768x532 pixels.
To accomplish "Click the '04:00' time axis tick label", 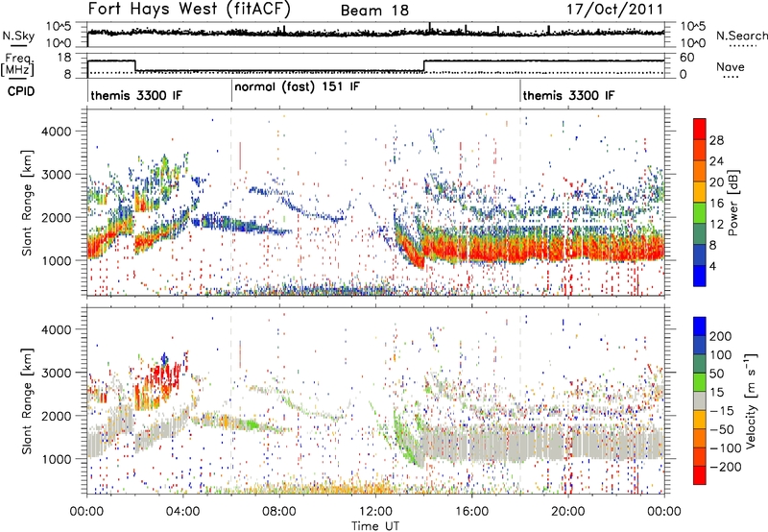I will point(183,512).
